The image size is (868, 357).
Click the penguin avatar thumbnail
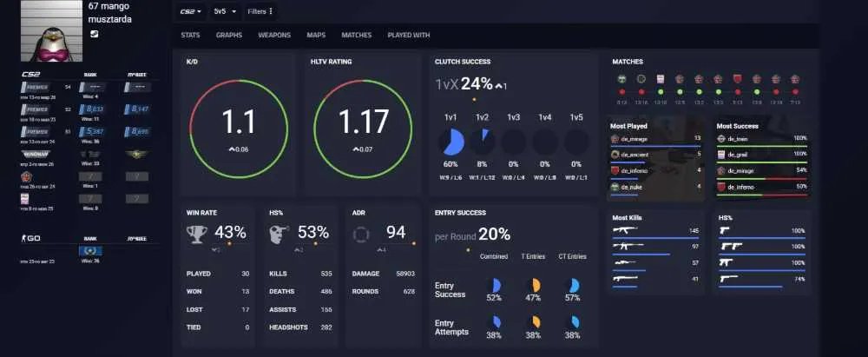click(x=51, y=30)
